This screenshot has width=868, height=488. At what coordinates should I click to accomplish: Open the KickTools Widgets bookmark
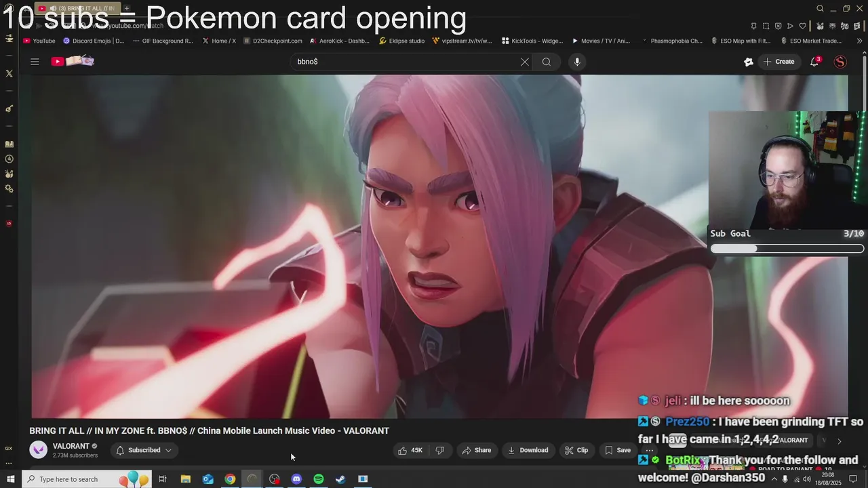click(533, 41)
